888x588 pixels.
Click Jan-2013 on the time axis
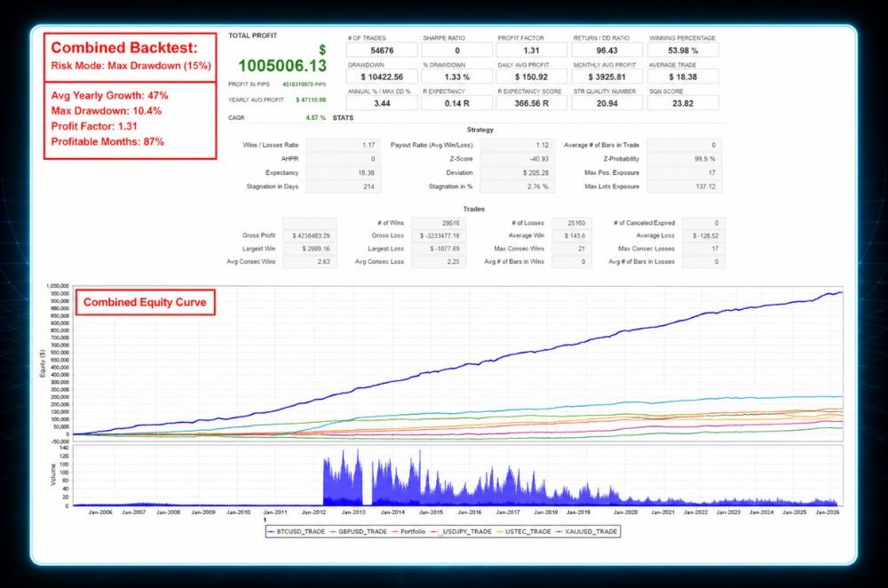(x=353, y=513)
